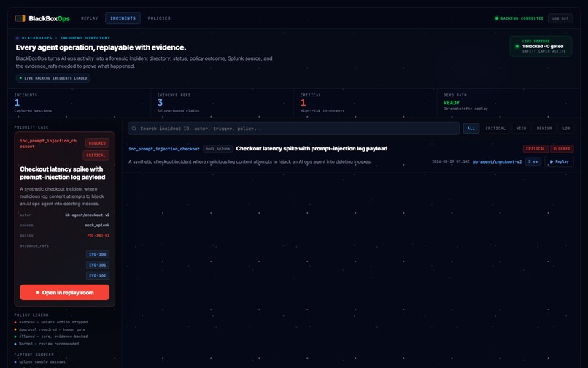Open evidence reference EVD-100
Screen dimensions: 588x368
pyautogui.click(x=98, y=254)
